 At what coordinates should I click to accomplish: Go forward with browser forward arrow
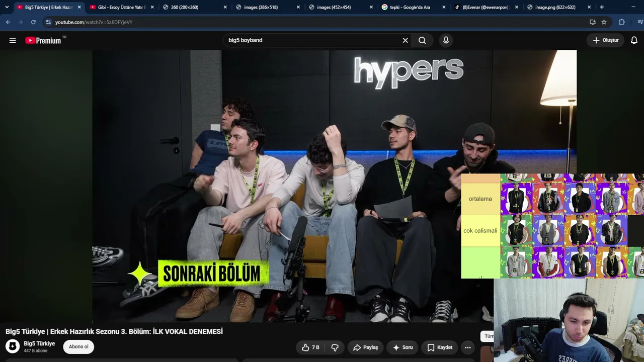[x=21, y=22]
